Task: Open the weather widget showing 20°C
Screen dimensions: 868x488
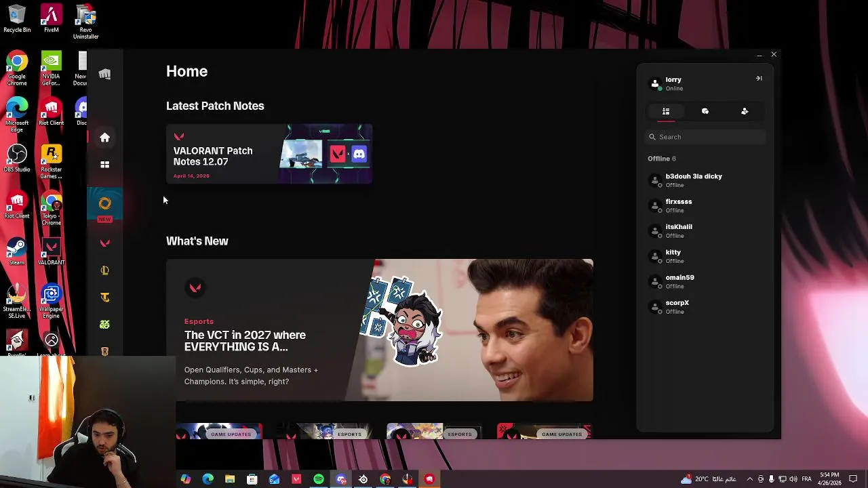Action: [708, 479]
